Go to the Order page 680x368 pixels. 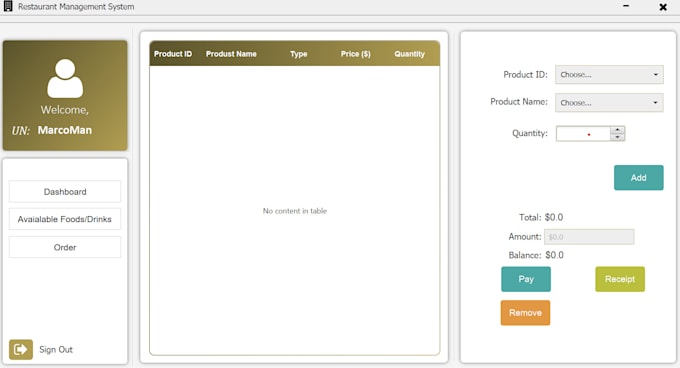65,247
